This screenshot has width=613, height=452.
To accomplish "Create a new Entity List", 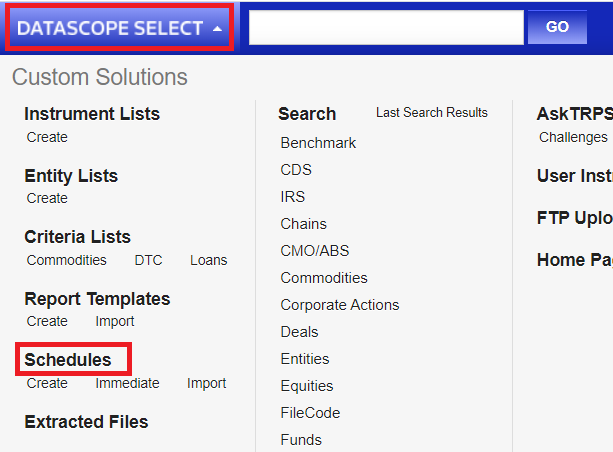I will click(x=47, y=198).
